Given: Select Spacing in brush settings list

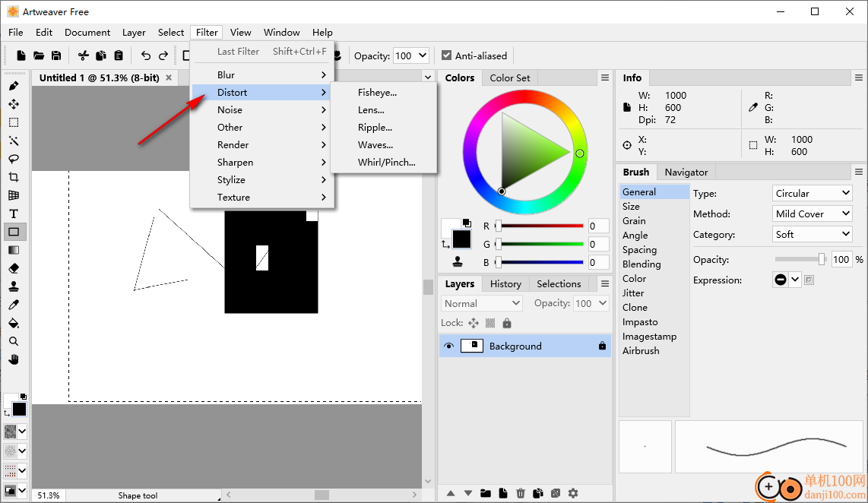Looking at the screenshot, I should [639, 249].
